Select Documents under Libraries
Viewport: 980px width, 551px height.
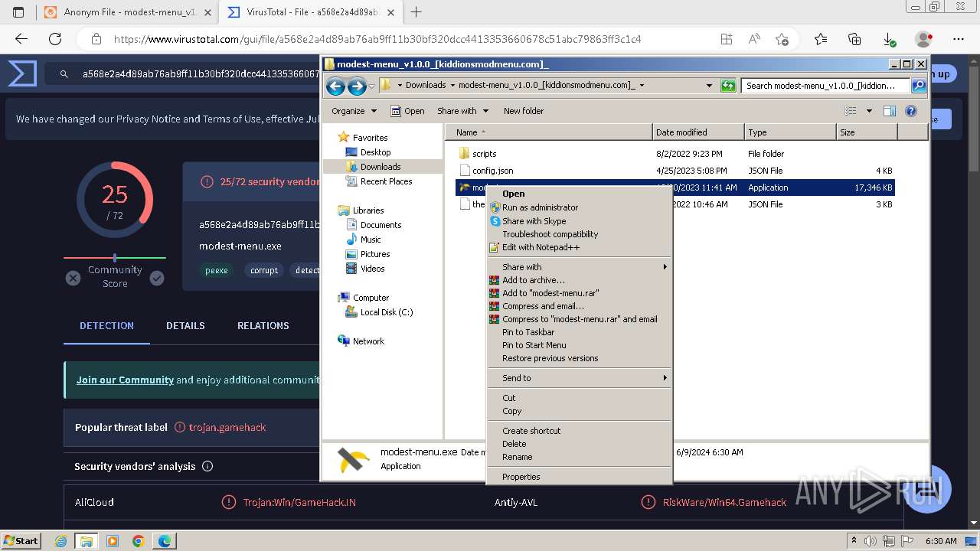(x=381, y=225)
